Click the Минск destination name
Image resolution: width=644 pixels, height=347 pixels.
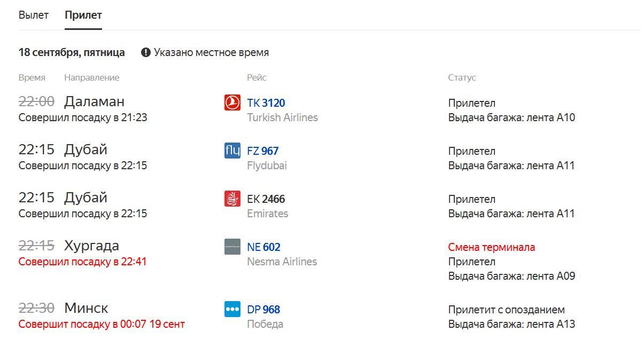86,308
